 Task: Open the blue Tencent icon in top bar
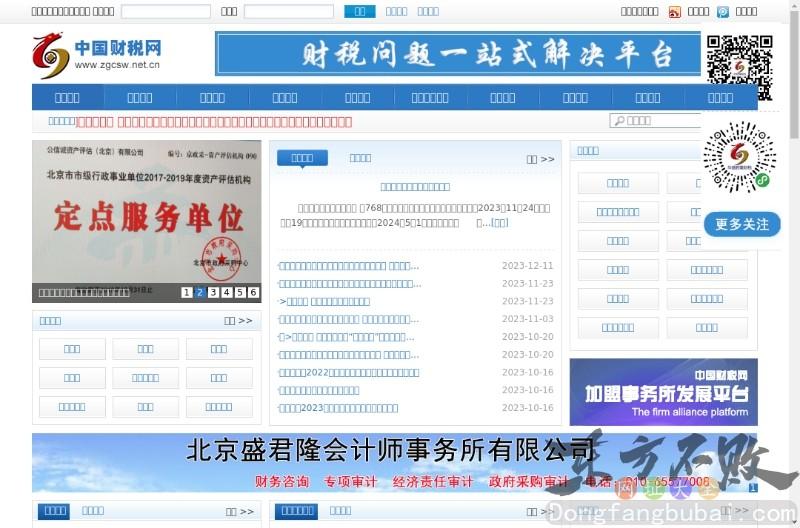tap(722, 12)
